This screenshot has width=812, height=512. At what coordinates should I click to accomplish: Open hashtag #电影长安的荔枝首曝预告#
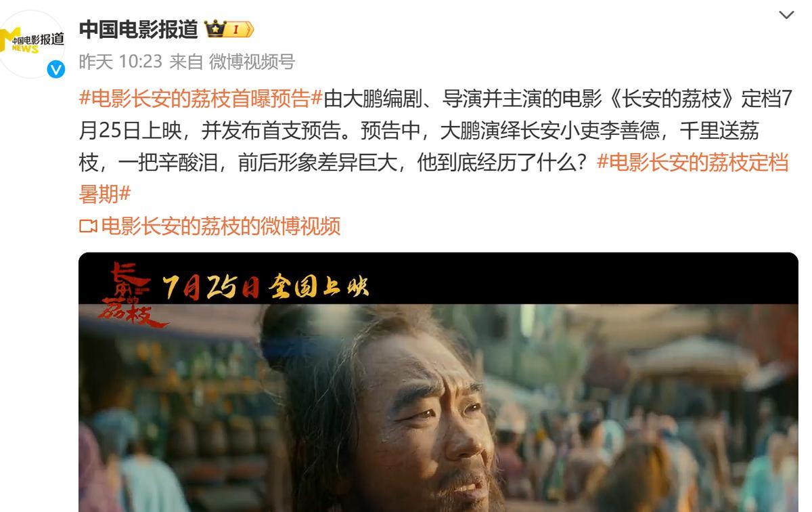[201, 98]
